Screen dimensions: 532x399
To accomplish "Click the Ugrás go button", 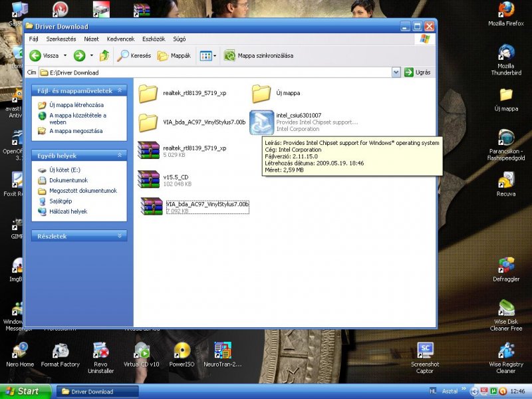I will coord(417,72).
